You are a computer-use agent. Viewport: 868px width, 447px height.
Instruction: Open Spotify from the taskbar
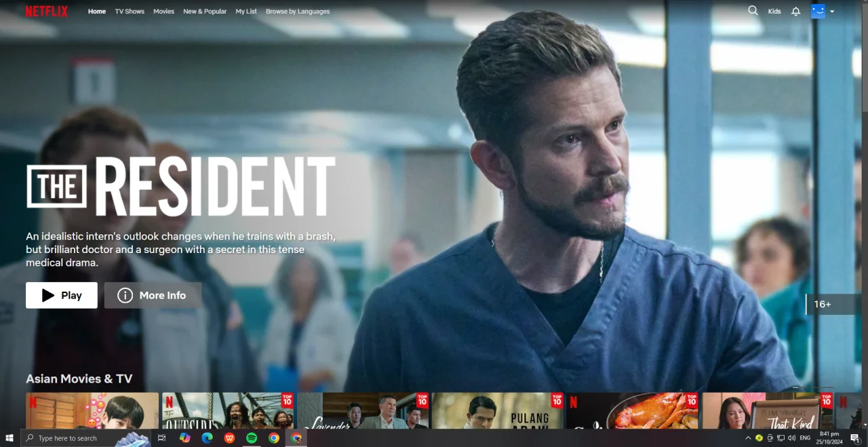pos(252,438)
